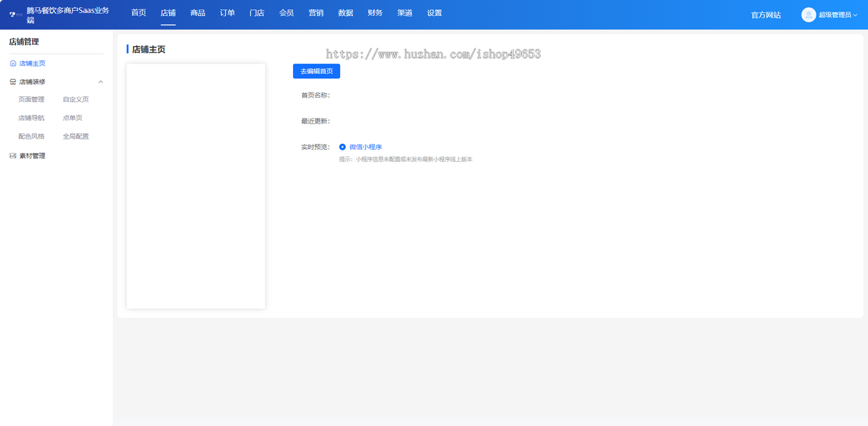Screen dimensions: 868x426
Task: Open 页面管理 in the sidebar
Action: pyautogui.click(x=31, y=100)
